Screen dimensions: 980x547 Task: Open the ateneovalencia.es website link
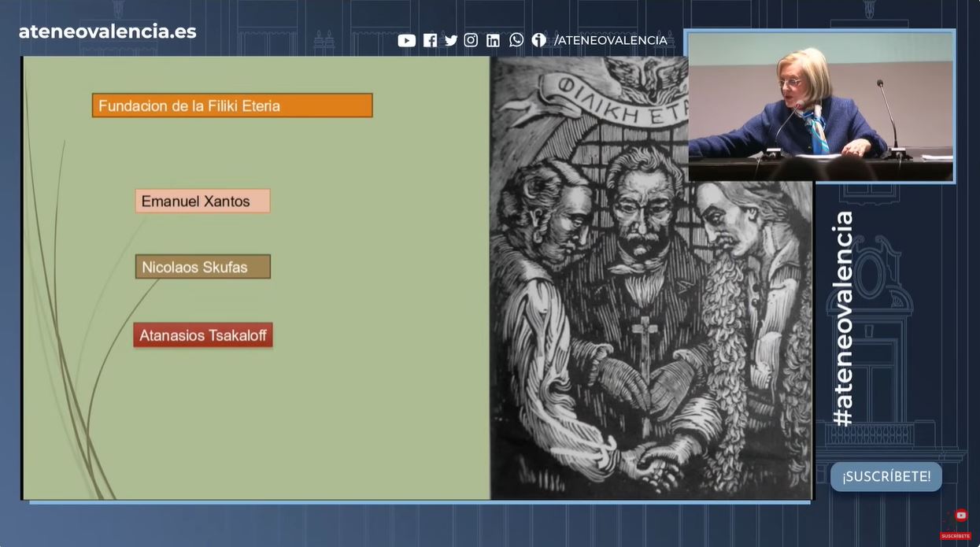(x=108, y=31)
